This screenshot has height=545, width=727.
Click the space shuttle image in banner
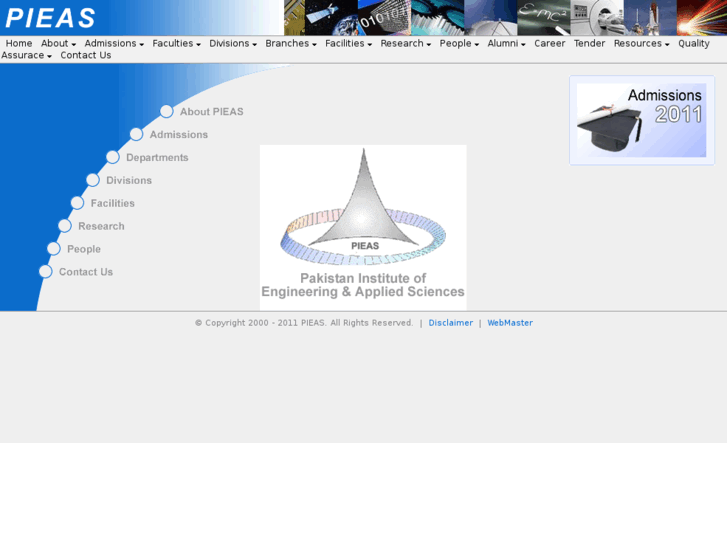pos(650,18)
